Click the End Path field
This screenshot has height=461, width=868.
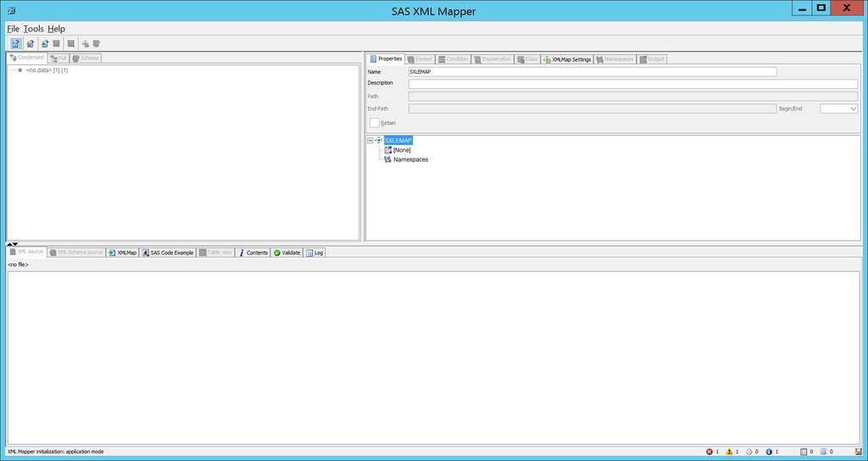click(593, 109)
